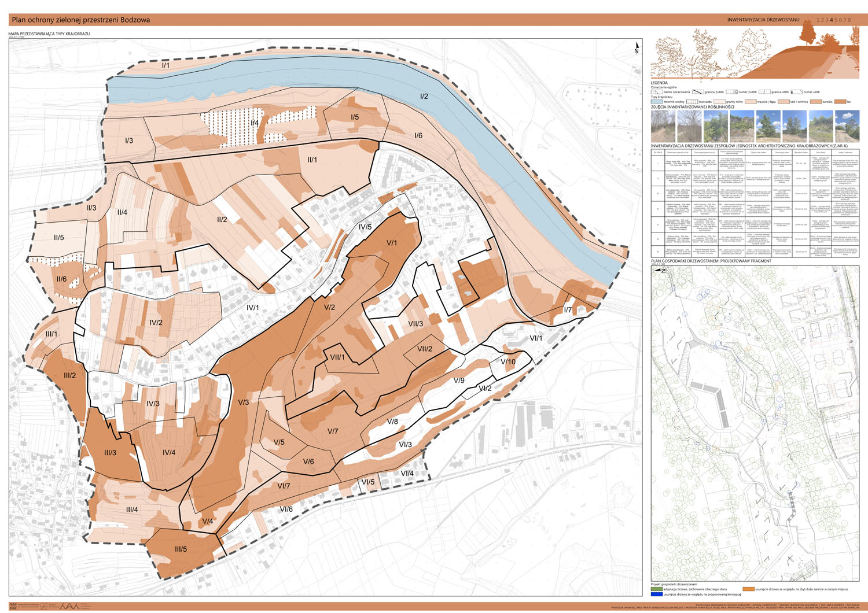Click the green 'adaptacja drzewa' legend swatch
Image resolution: width=868 pixels, height=613 pixels.
point(656,589)
